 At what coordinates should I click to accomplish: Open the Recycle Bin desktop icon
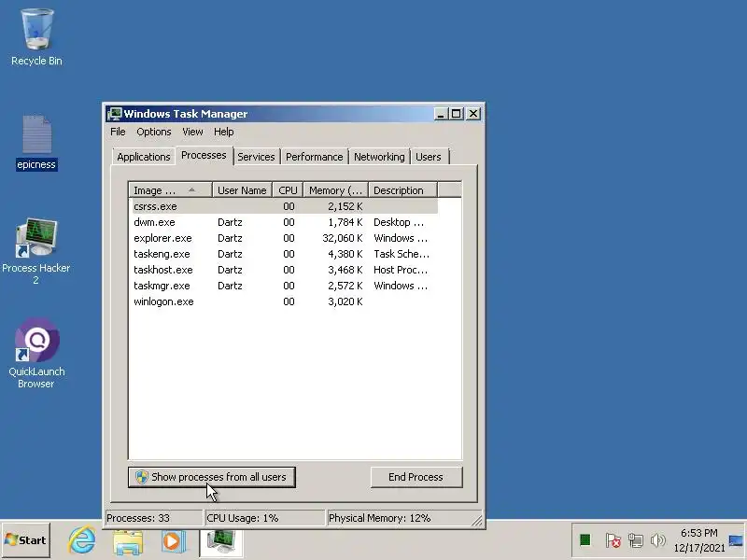[x=36, y=37]
